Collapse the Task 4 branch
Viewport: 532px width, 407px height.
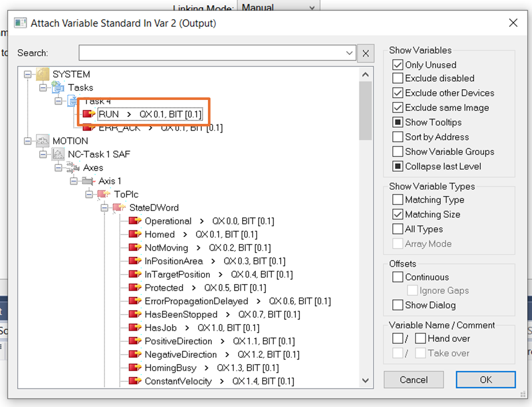(59, 101)
